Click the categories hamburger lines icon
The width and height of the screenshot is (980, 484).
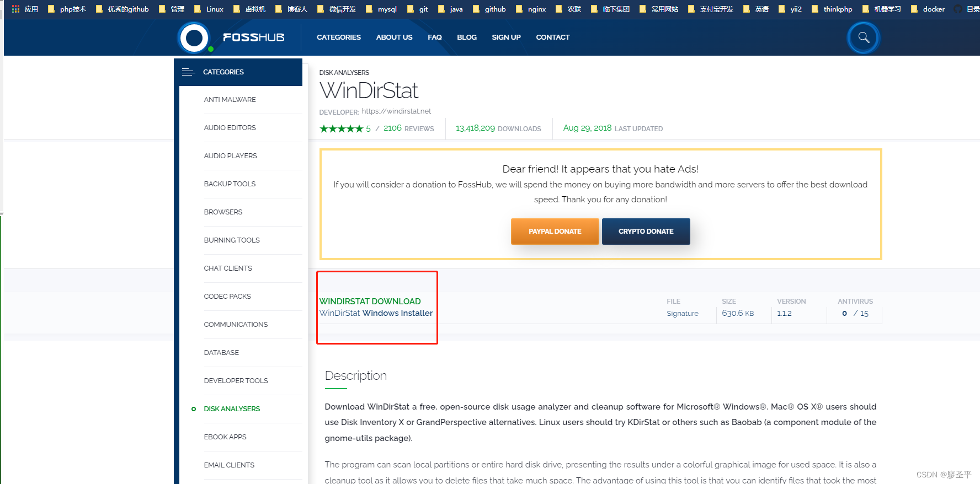tap(188, 72)
